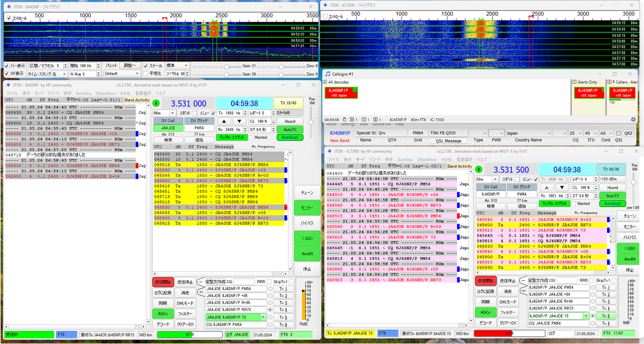Click the red 送信開始 button in IC7300 window
The image size is (644, 344).
coord(485,281)
